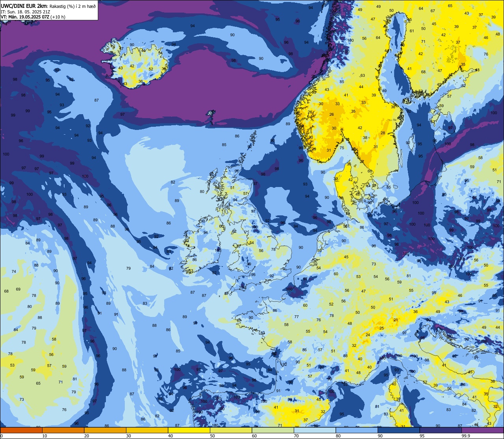Viewport: 504px width, 439px height.
Task: Click the "IT: Sun. 18. 05. 2025 21Z" line
Action: [x=26, y=11]
